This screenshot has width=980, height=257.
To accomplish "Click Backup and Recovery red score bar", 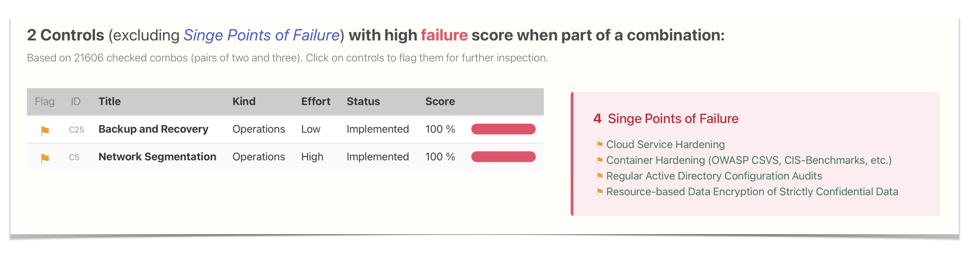I will [503, 129].
